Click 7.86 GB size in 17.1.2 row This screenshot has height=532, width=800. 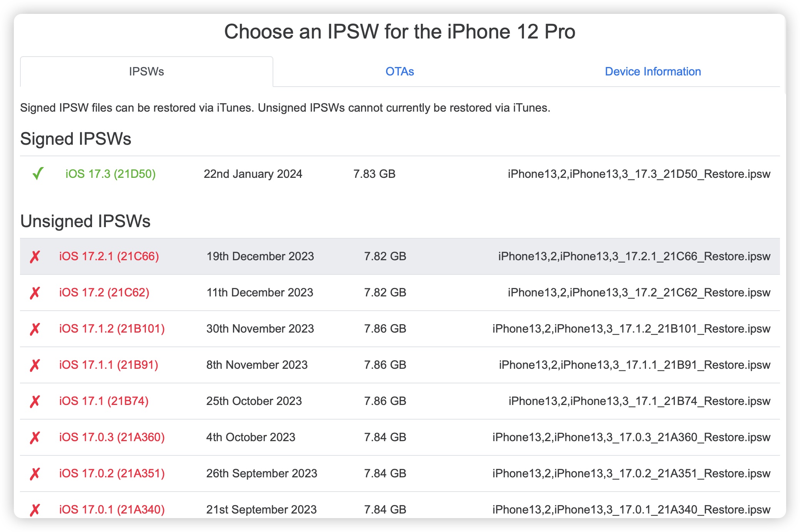385,329
